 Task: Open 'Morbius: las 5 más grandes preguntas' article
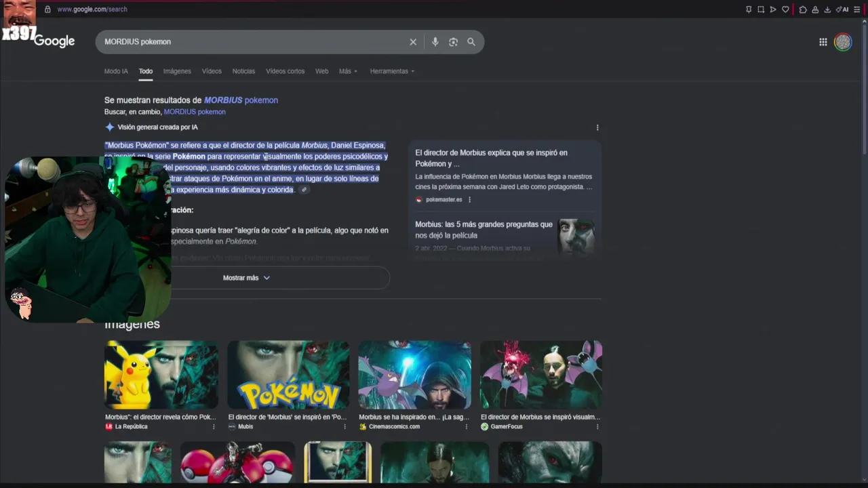[484, 230]
